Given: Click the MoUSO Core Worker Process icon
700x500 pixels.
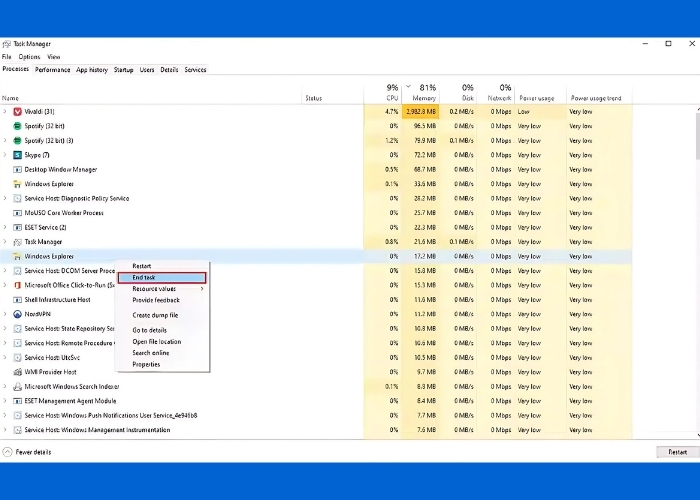Looking at the screenshot, I should coord(17,213).
